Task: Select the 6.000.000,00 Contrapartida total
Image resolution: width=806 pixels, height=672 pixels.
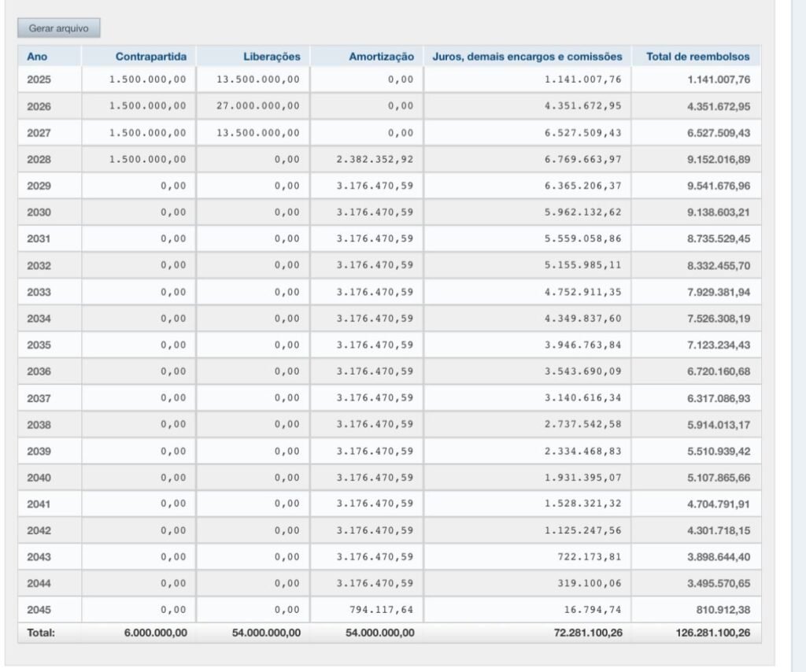Action: click(155, 633)
